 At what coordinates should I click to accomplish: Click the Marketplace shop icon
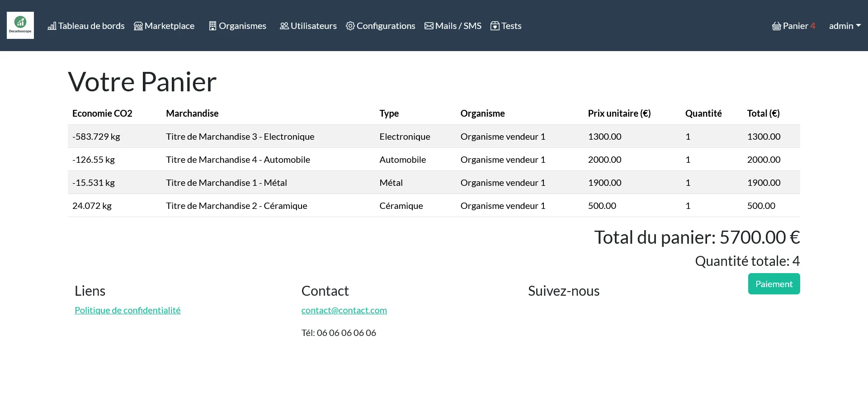click(138, 26)
